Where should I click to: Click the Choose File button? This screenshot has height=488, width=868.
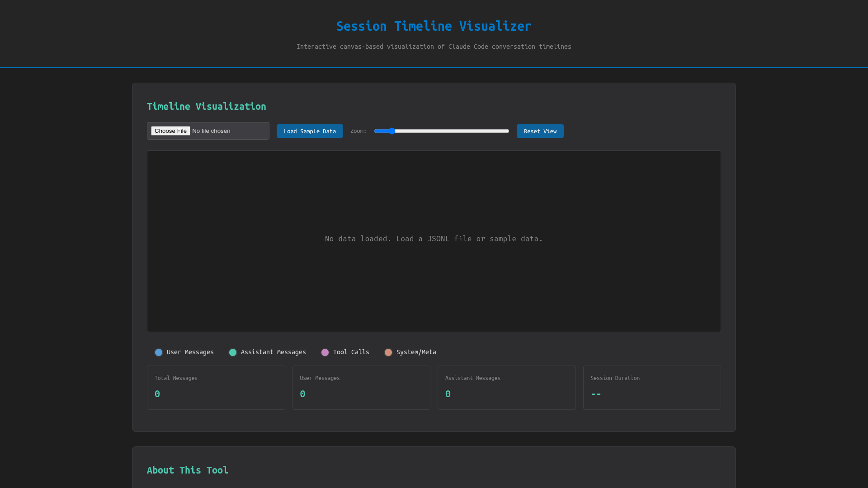(x=170, y=131)
